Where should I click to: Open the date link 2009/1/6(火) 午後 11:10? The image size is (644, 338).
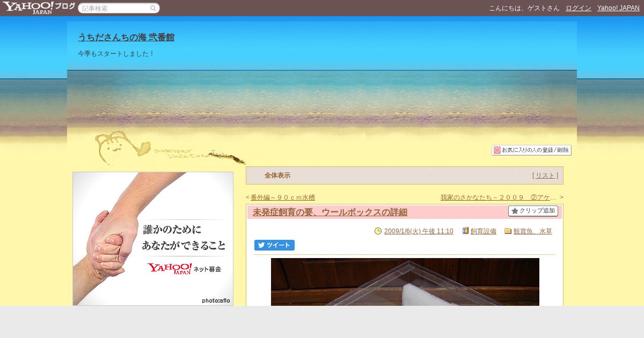tap(419, 231)
